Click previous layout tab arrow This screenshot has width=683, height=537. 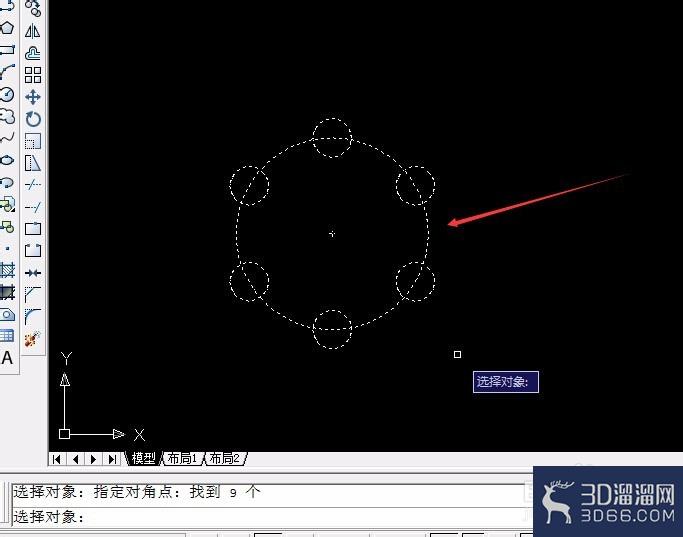coord(75,459)
